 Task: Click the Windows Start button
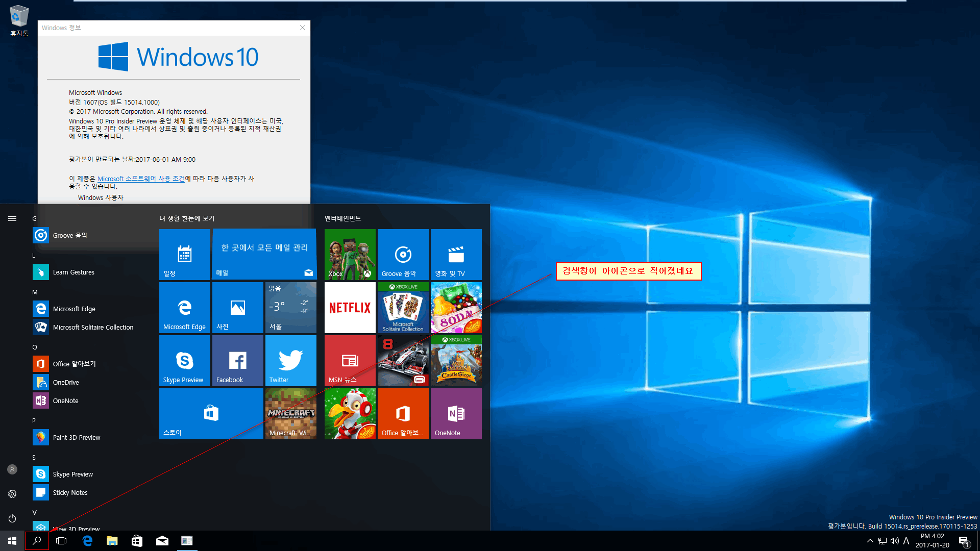pyautogui.click(x=12, y=541)
